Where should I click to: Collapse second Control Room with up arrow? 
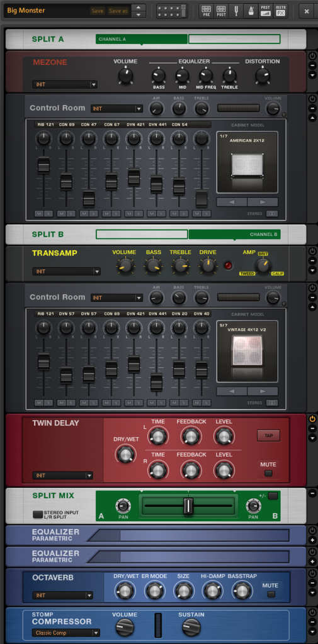(312, 307)
